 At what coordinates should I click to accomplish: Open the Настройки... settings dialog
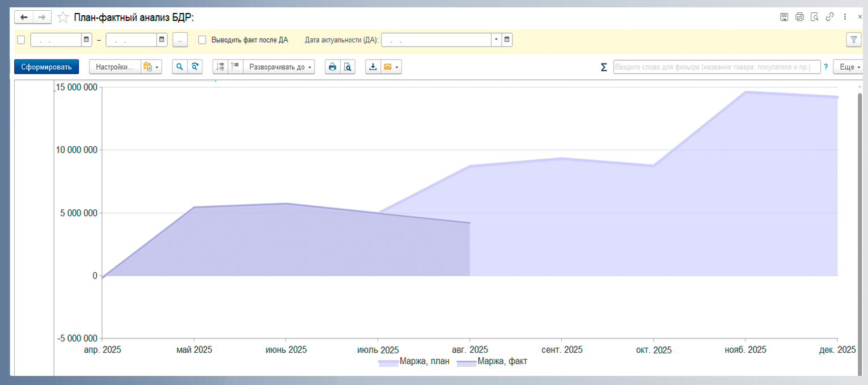pyautogui.click(x=115, y=67)
